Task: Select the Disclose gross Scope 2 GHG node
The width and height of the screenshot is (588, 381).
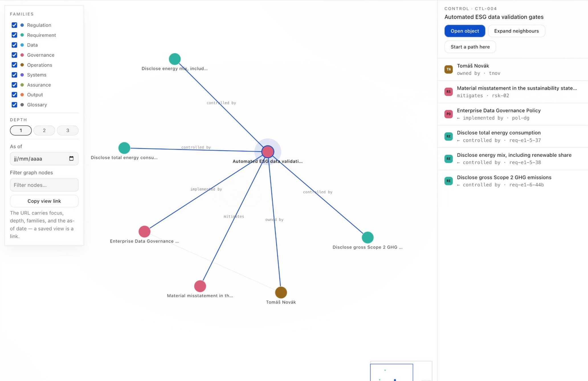Action: point(367,237)
